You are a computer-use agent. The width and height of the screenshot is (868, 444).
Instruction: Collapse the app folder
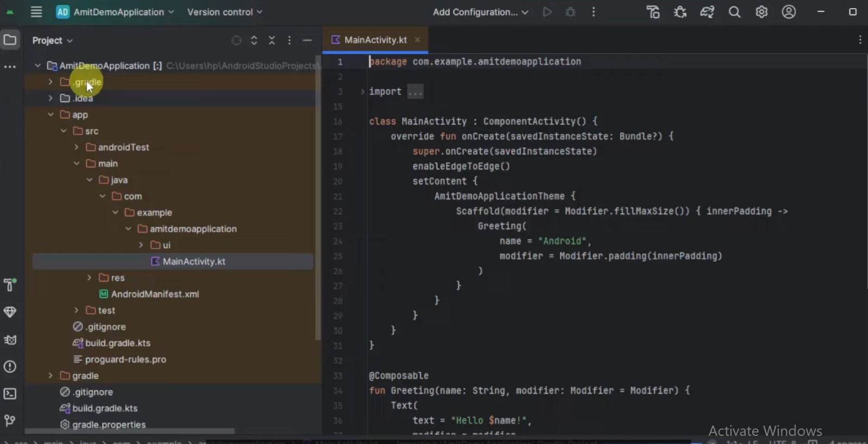50,114
